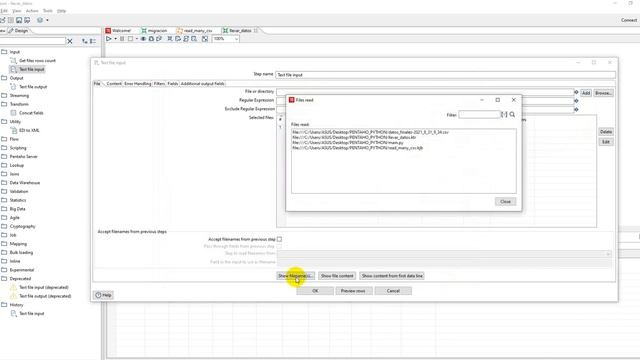Screen dimensions: 640x360
Task: Select the Design tab in left panel
Action: click(19, 31)
